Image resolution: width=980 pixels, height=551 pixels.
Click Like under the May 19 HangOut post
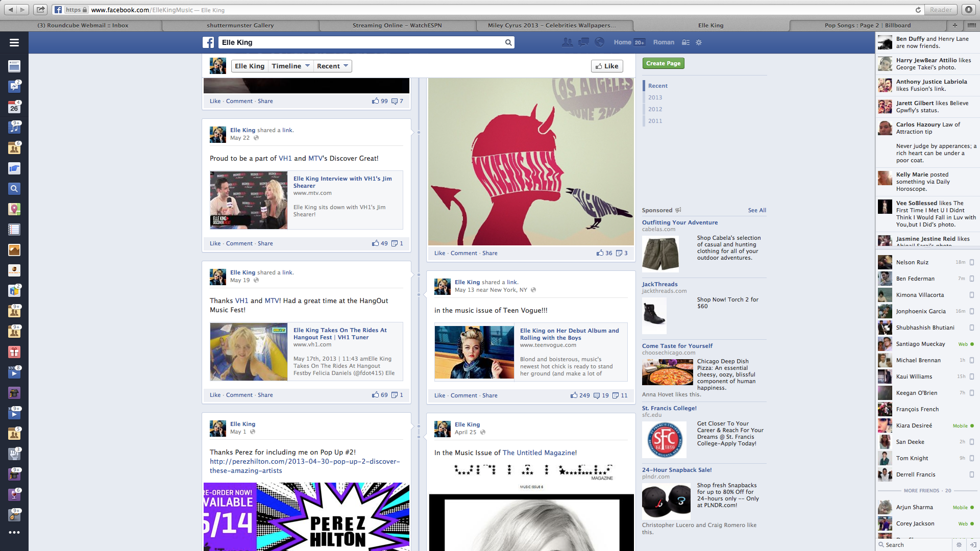click(215, 395)
